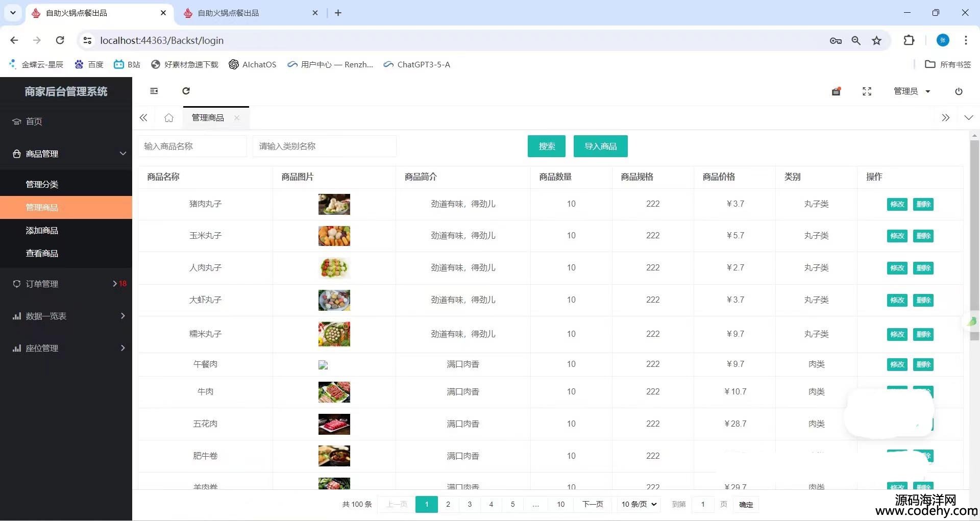Expand the 订单管理 sidebar group
980x521 pixels.
click(66, 284)
